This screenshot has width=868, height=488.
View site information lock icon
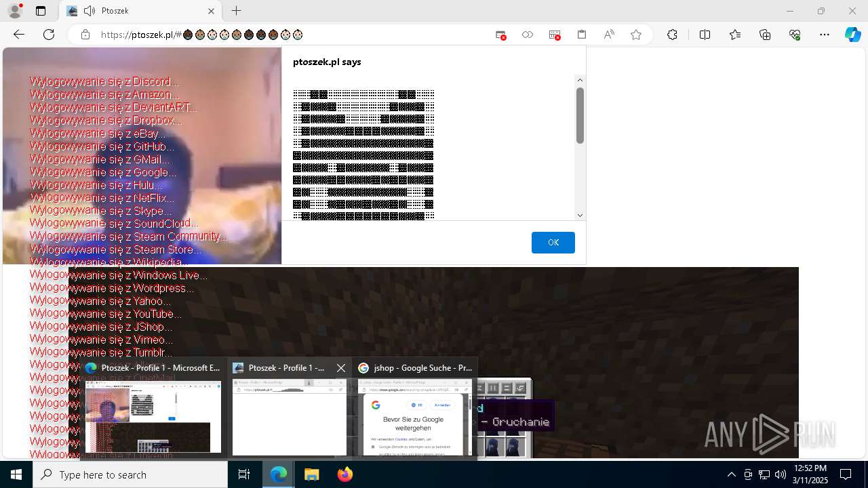pos(85,35)
